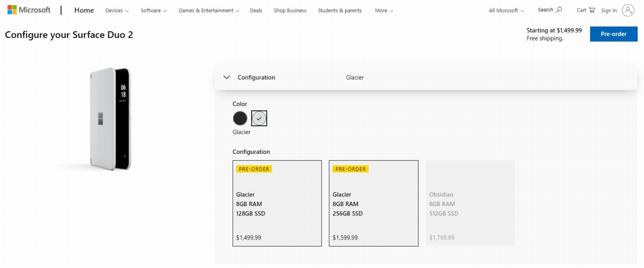
Task: Click the "Configure your Surface Duo 2" heading
Action: (x=69, y=35)
